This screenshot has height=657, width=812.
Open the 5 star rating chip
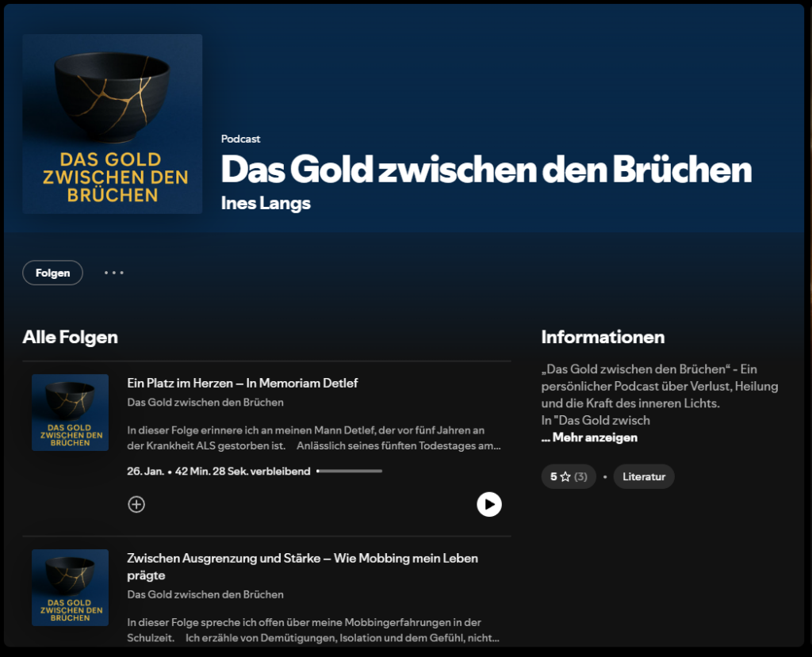pyautogui.click(x=569, y=476)
